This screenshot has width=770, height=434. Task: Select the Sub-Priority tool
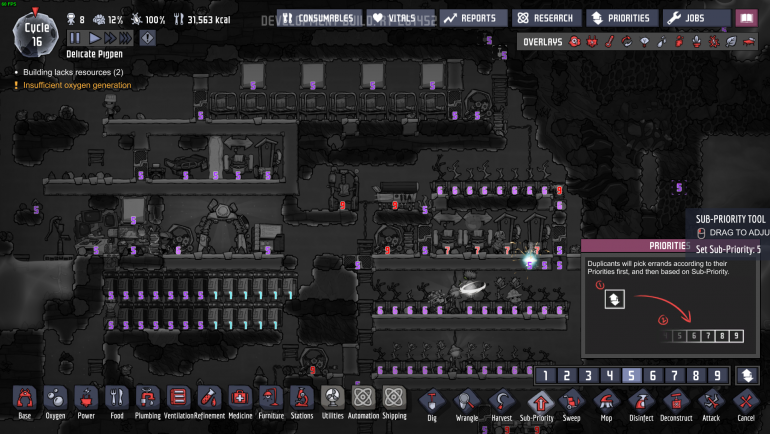537,406
